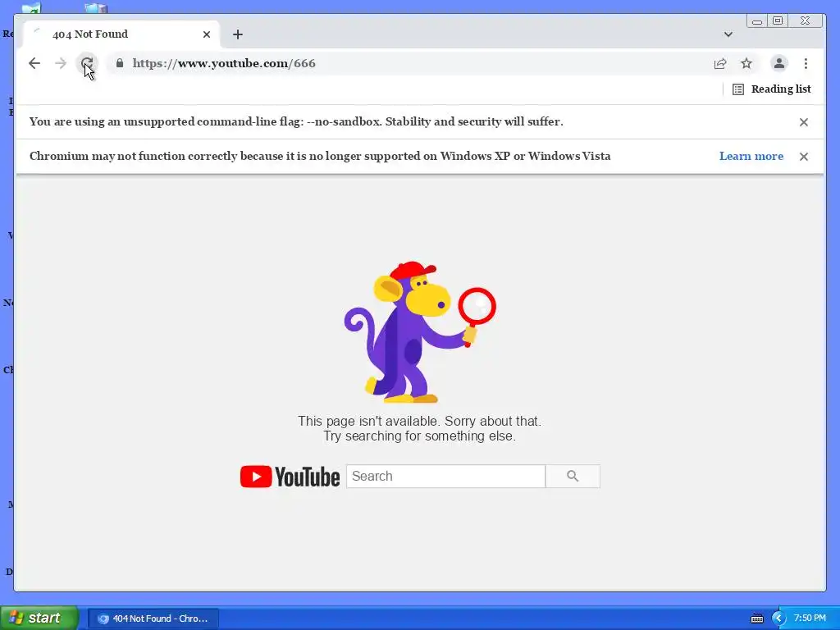The image size is (840, 630).
Task: Click the YouTube logo
Action: 290,477
